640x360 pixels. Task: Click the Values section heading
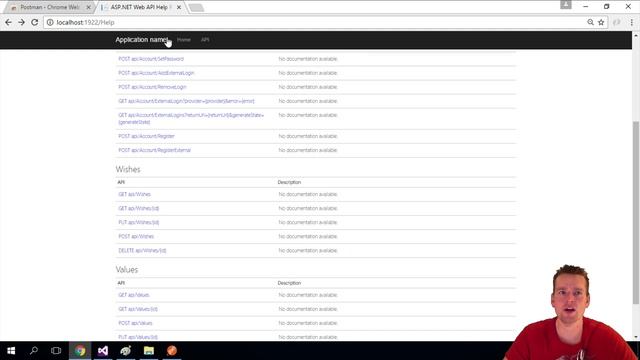point(127,270)
